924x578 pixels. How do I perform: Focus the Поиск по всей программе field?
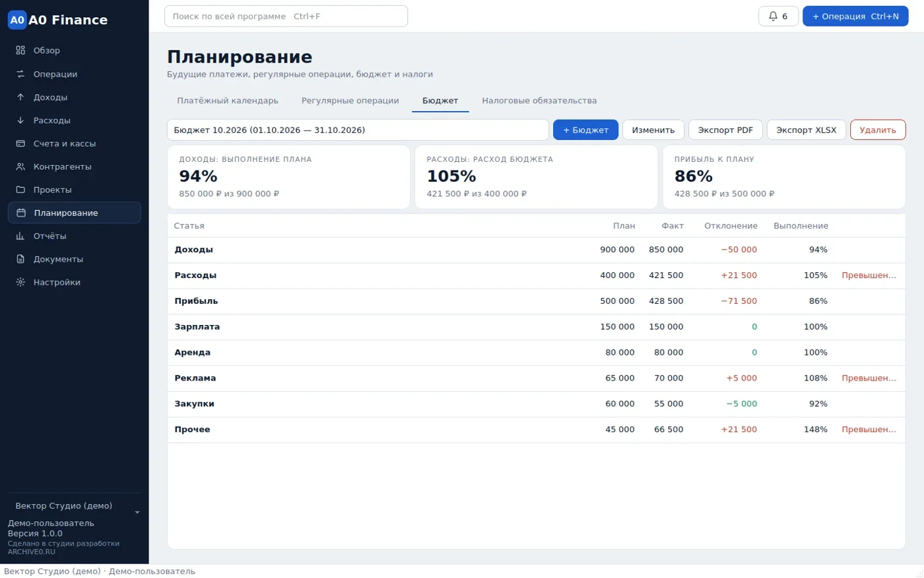286,17
